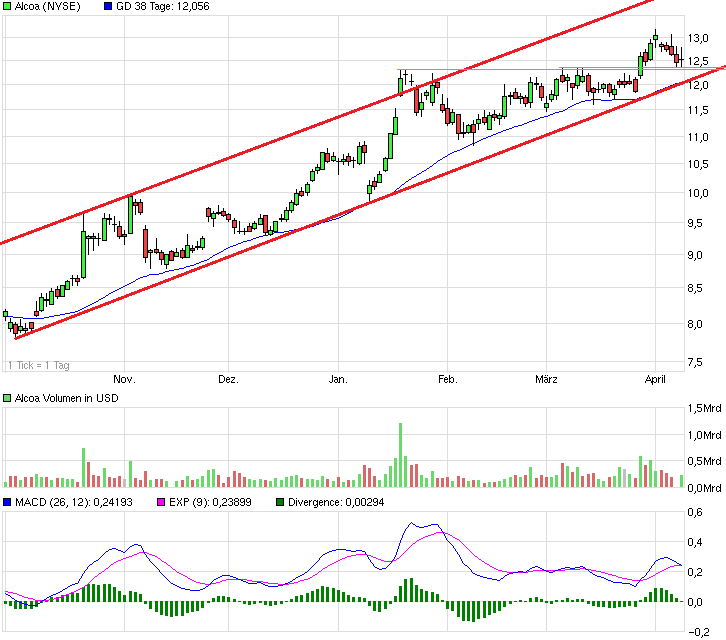Click the 'Nov.' month label on the time axis
The width and height of the screenshot is (726, 640).
[x=124, y=380]
